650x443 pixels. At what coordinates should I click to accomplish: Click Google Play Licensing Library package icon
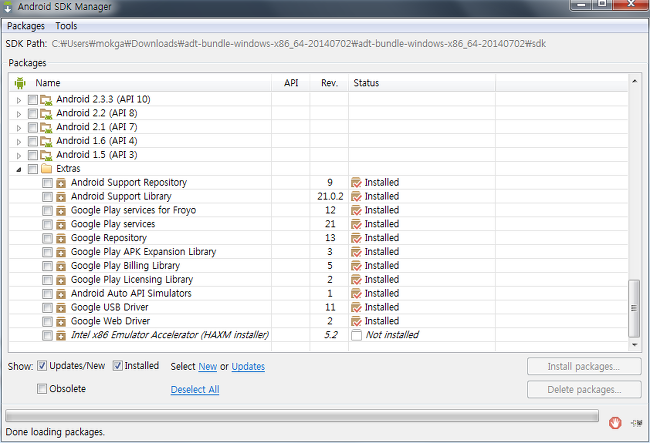pyautogui.click(x=61, y=280)
